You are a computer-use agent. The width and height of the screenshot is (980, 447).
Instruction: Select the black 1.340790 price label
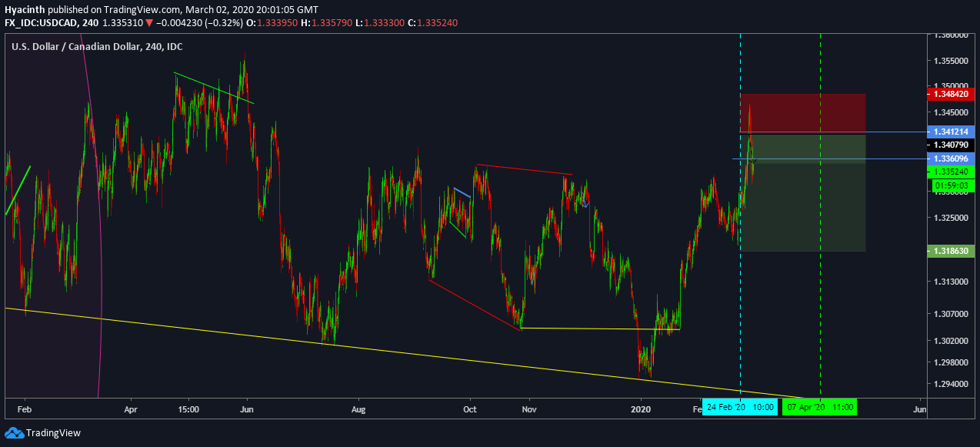[952, 145]
